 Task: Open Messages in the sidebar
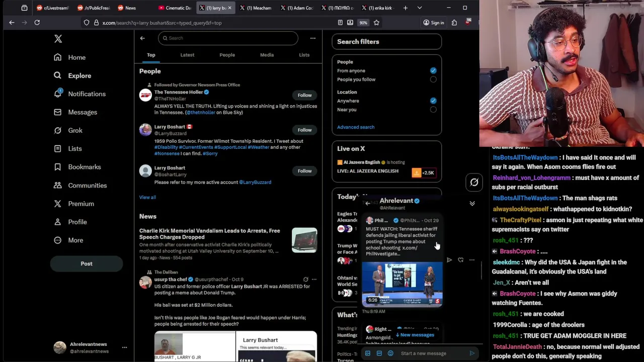pos(75,112)
